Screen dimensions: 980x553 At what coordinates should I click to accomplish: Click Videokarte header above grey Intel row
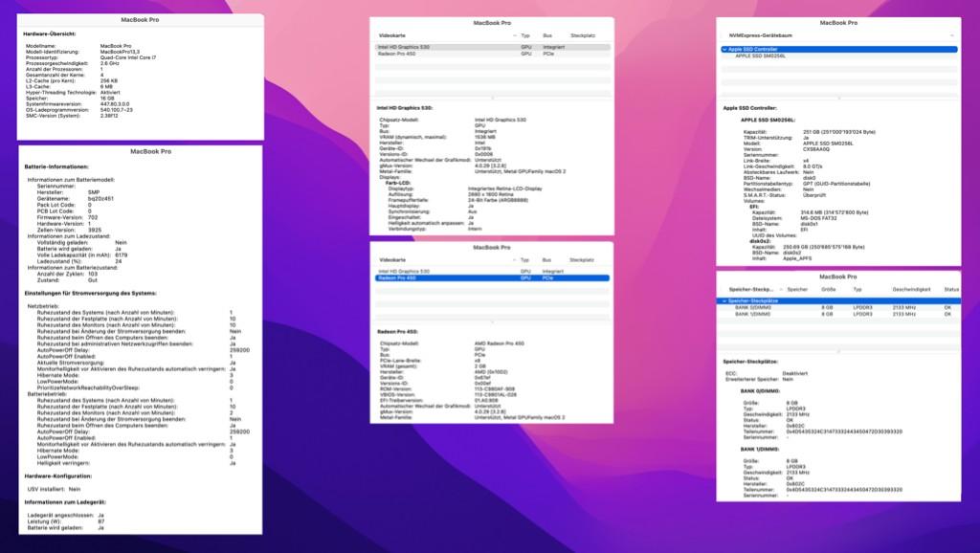coord(392,35)
